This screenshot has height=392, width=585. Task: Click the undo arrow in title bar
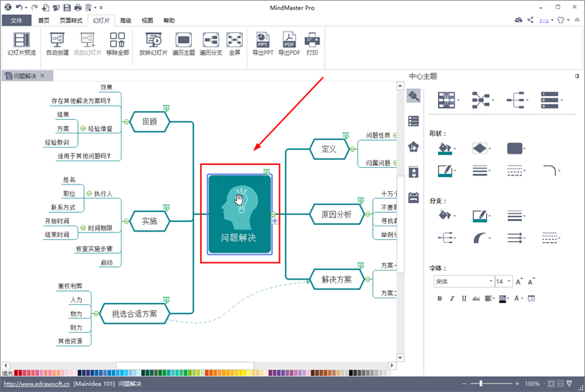19,7
